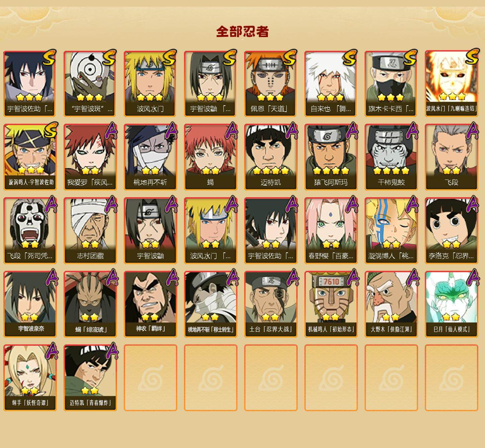Image resolution: width=485 pixels, height=448 pixels.
Task: Click the 神农「羁绊」 ninja card
Action: [150, 304]
